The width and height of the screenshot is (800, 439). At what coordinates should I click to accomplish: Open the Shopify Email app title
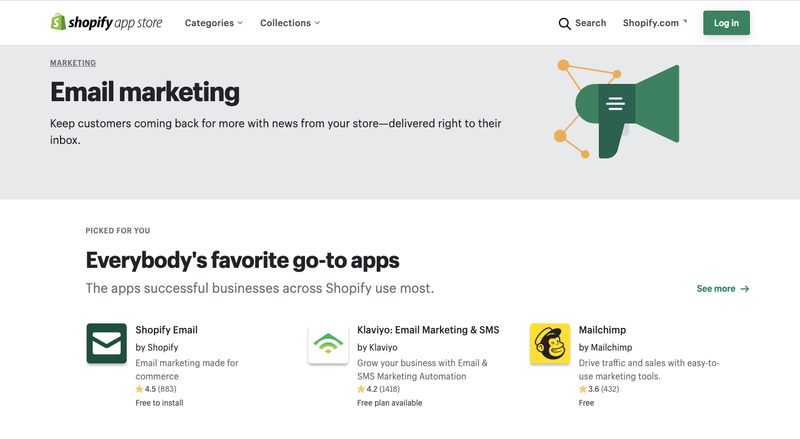click(166, 330)
